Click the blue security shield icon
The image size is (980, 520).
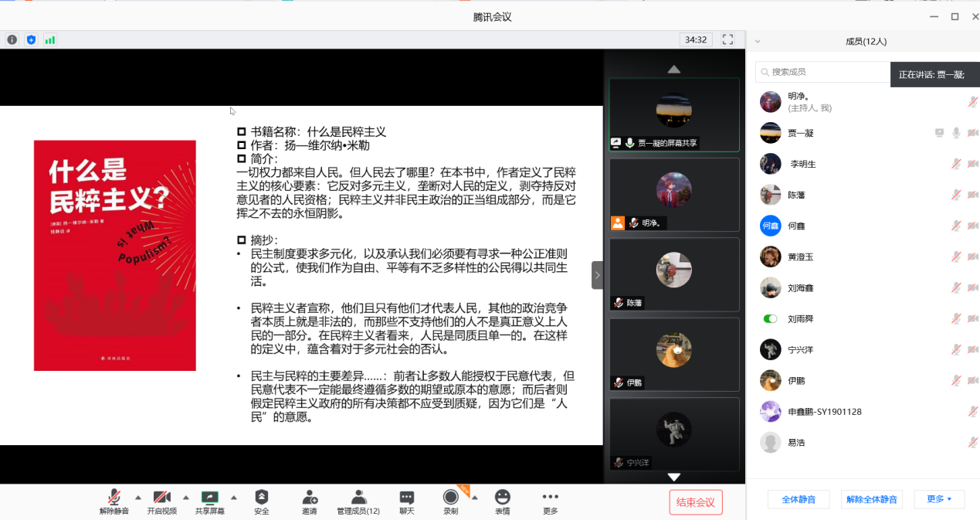32,39
